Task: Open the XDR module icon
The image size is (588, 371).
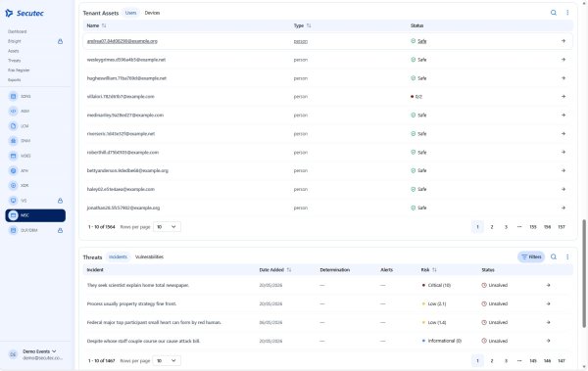Action: 13,186
